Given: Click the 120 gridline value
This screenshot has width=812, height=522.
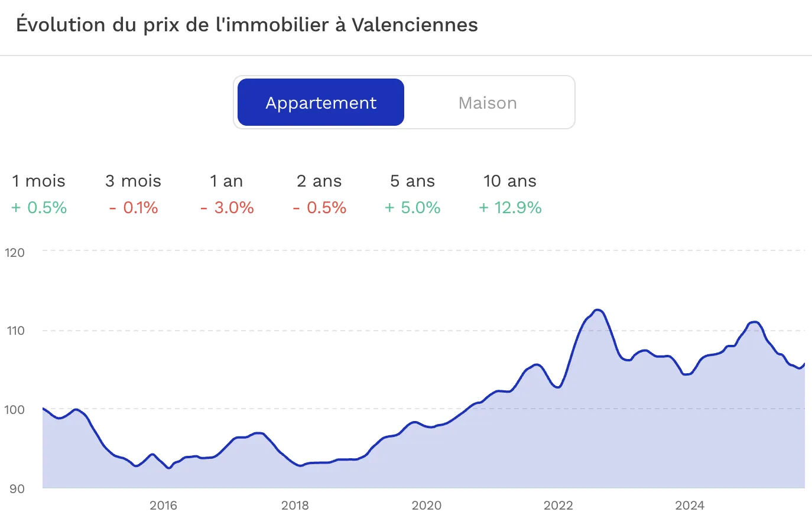Looking at the screenshot, I should click(15, 253).
